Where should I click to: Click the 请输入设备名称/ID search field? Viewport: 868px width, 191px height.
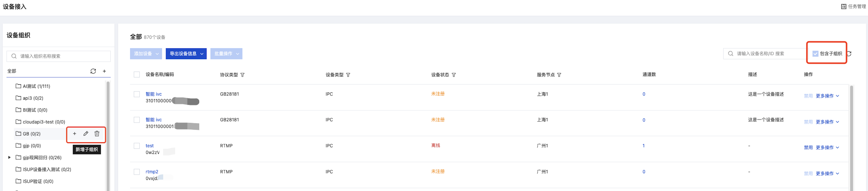pos(765,54)
